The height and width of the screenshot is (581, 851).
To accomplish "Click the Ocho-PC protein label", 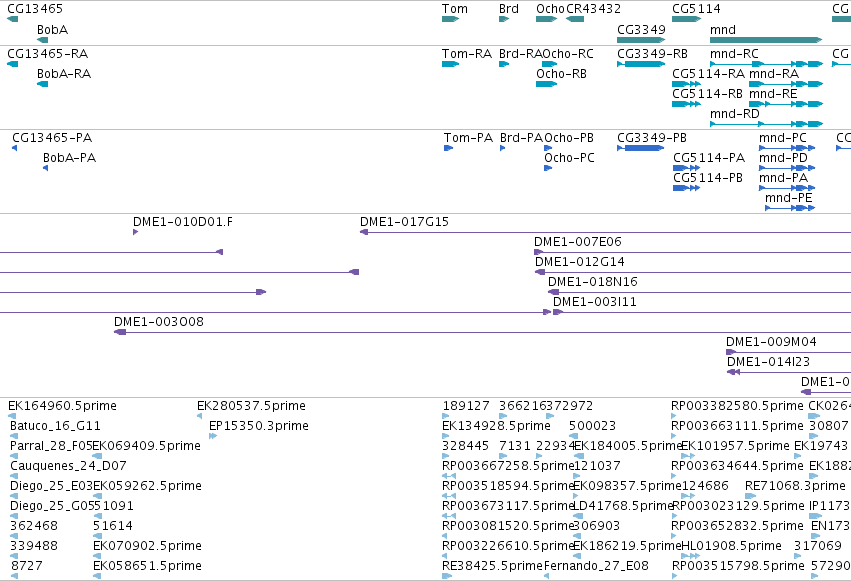I will click(x=569, y=158).
